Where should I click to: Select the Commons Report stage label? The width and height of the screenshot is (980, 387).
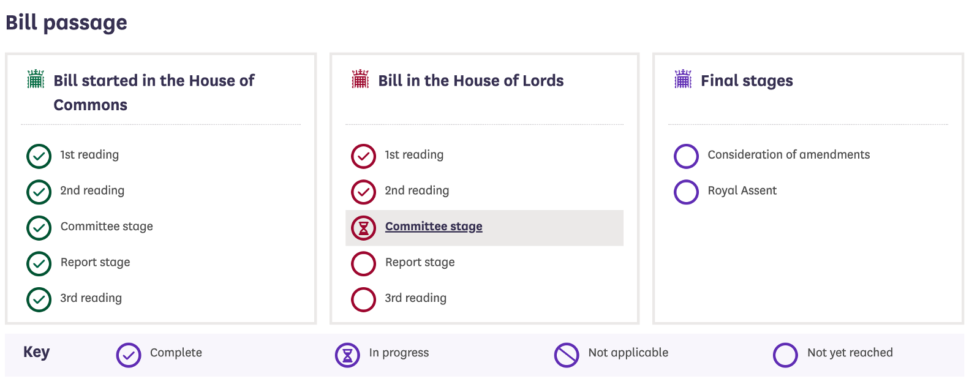tap(96, 262)
